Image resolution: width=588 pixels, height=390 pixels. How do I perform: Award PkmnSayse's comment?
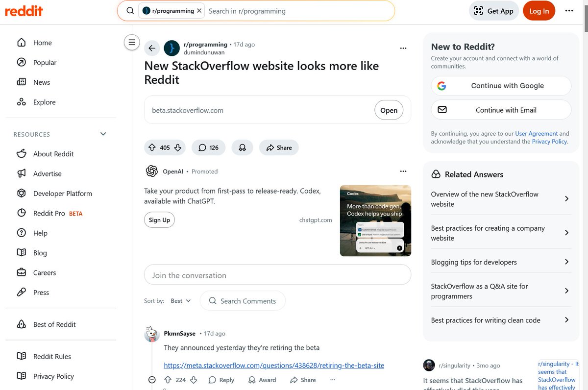click(262, 380)
